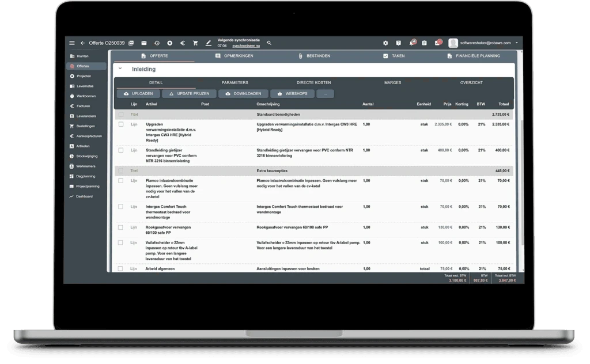Open the history clock icon
The image size is (590, 364).
(157, 43)
